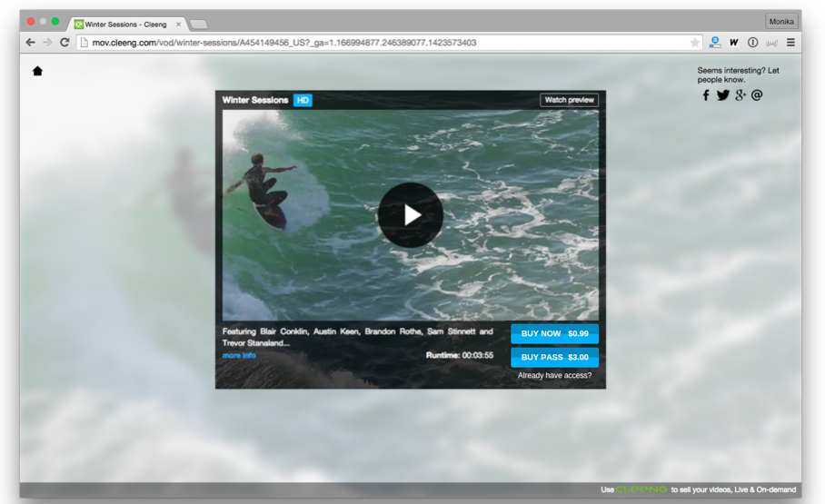Click BUY NOW $0.99 button

click(x=554, y=333)
